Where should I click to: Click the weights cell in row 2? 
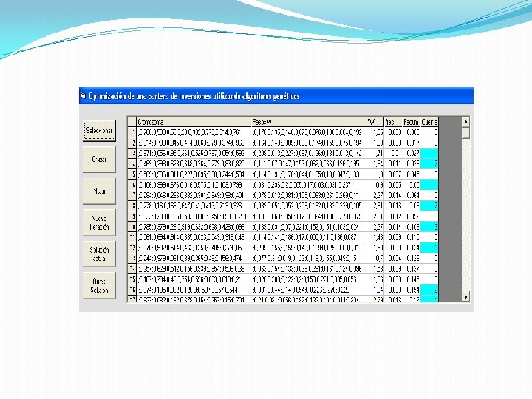click(x=309, y=143)
